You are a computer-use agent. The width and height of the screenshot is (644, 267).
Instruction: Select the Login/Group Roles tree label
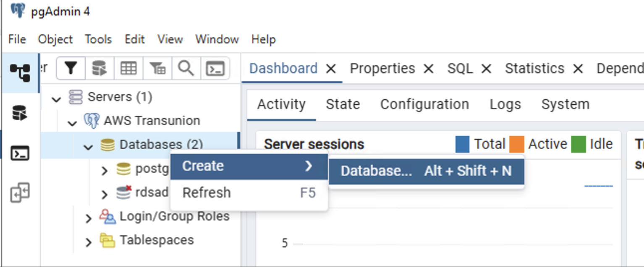(x=175, y=217)
